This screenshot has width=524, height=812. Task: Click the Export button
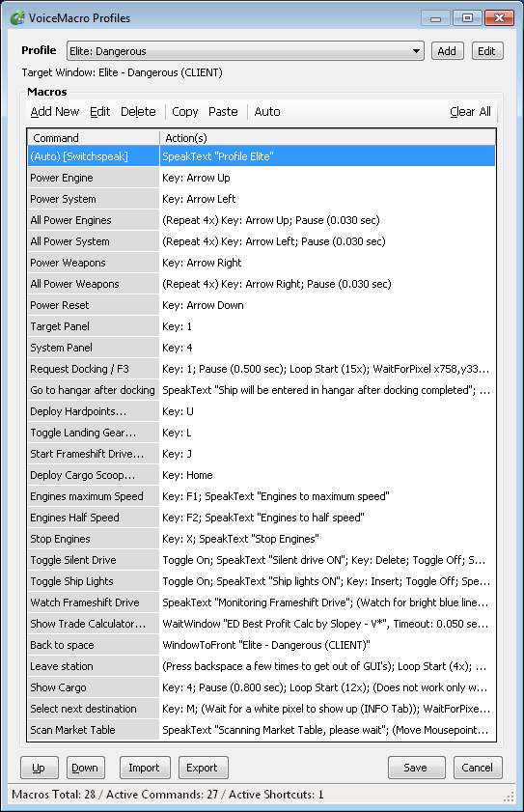[203, 768]
